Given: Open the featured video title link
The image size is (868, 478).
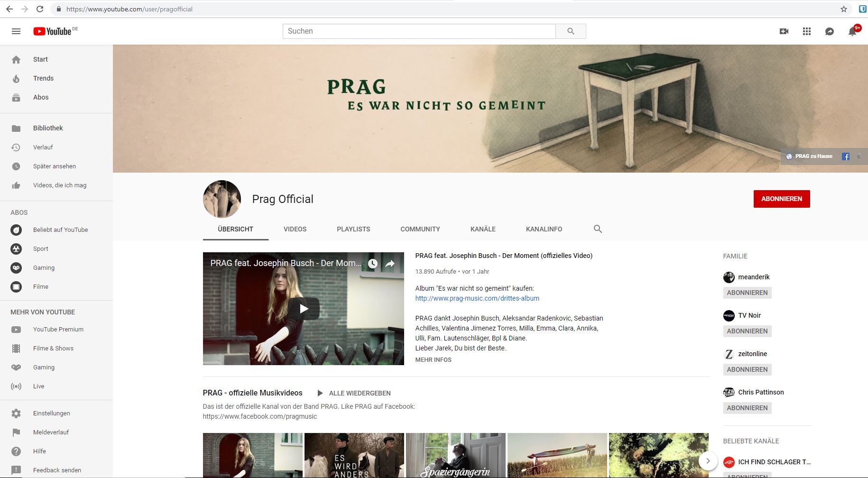Looking at the screenshot, I should click(504, 256).
